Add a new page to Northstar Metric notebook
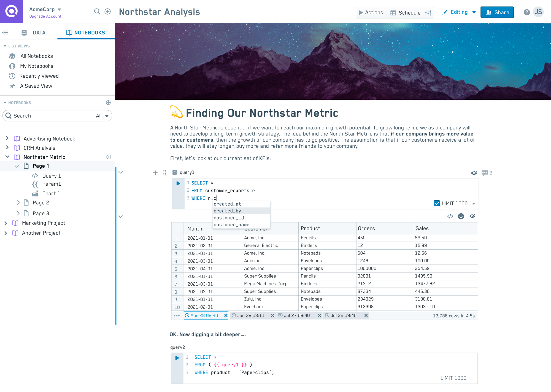551x392 pixels. click(109, 157)
